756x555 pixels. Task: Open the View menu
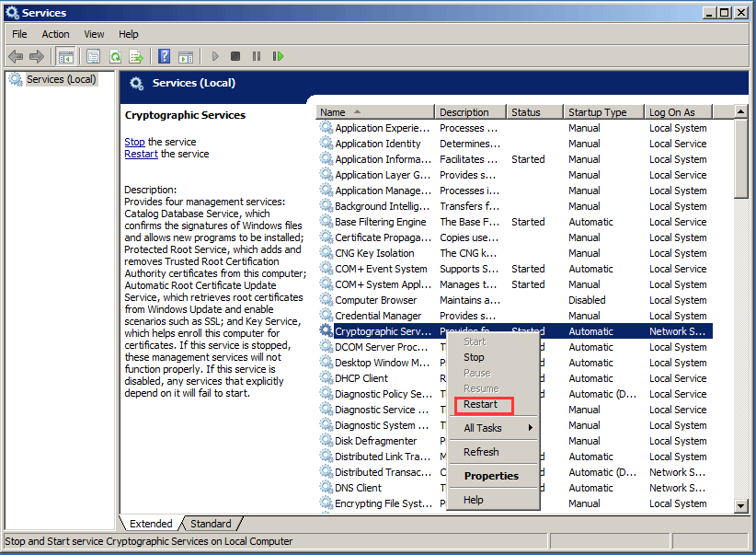coord(94,34)
